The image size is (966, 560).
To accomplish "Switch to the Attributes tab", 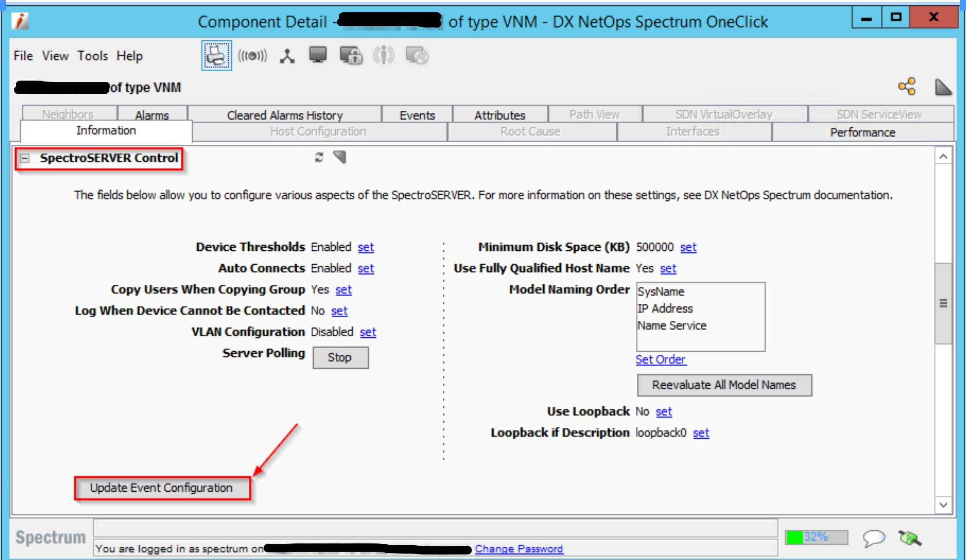I will [x=500, y=115].
